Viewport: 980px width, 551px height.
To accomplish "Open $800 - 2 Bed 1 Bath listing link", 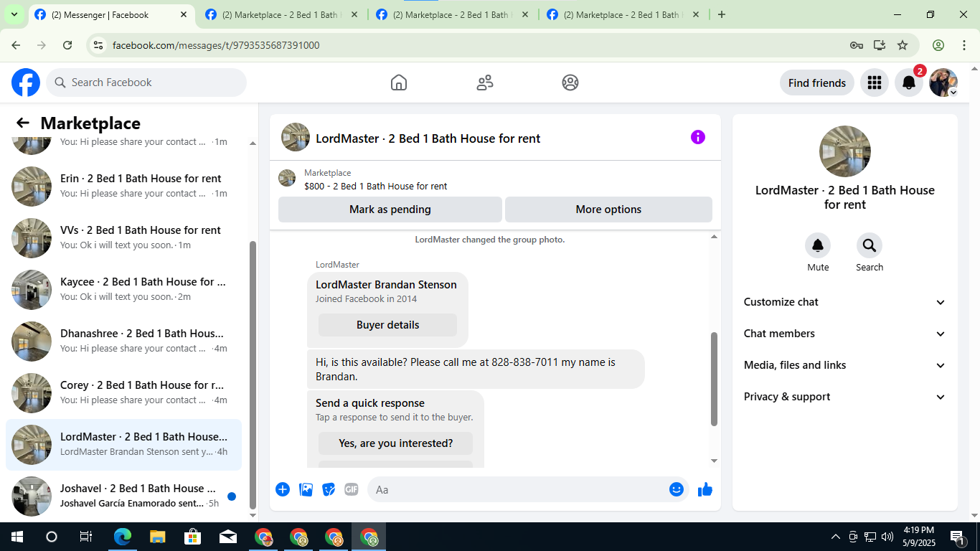I will click(375, 186).
